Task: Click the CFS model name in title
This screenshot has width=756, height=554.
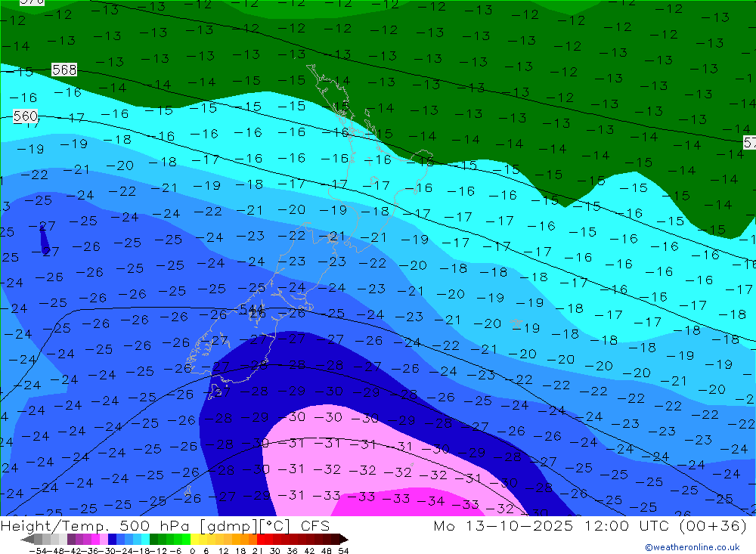Action: (x=314, y=525)
